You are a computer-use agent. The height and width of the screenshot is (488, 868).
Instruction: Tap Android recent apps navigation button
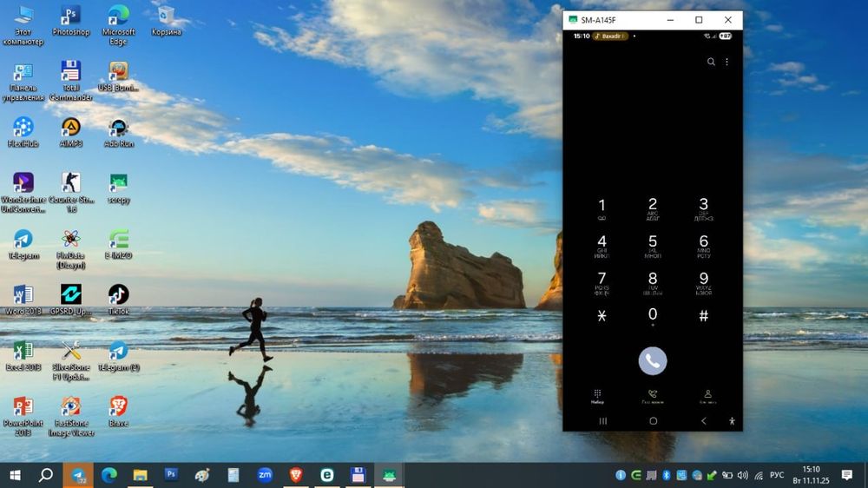(603, 421)
